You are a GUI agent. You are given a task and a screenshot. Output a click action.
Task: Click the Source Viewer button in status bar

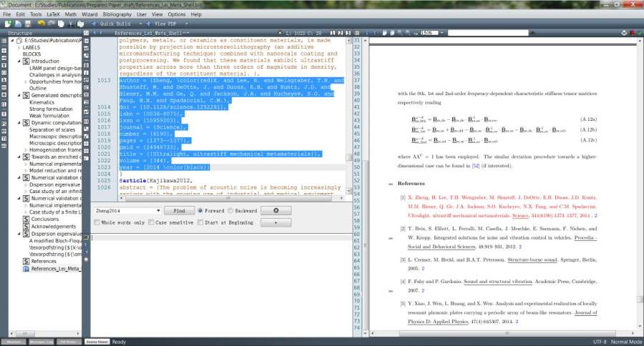[97, 342]
